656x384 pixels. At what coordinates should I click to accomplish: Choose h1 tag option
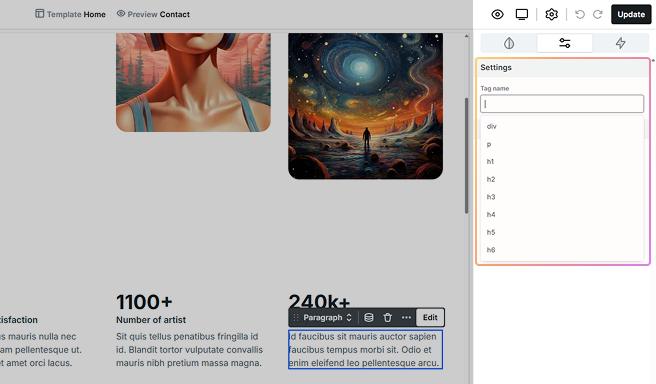(x=562, y=161)
